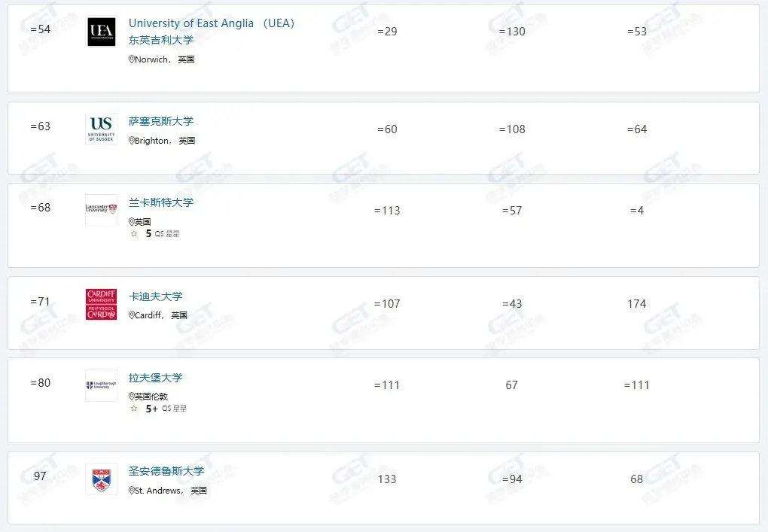Click the location pin beside Brighton
Viewport: 768px width, 532px height.
pyautogui.click(x=133, y=141)
